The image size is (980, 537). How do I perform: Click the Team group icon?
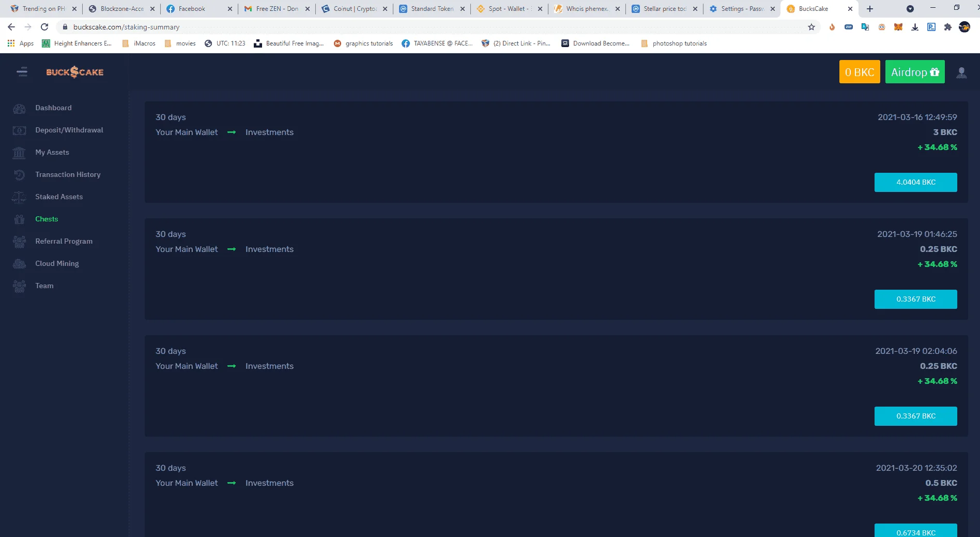pyautogui.click(x=20, y=286)
